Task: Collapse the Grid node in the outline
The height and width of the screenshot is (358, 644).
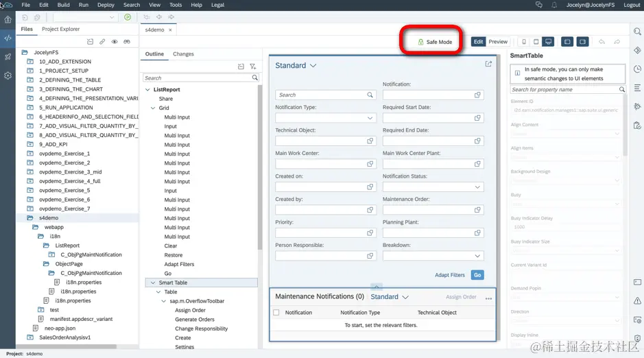Action: point(153,108)
